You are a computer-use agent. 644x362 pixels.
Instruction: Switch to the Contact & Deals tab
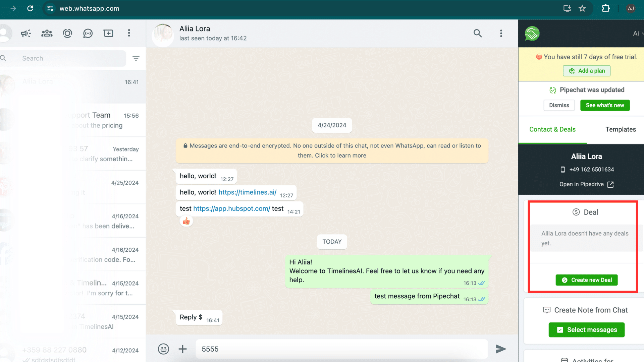pyautogui.click(x=552, y=130)
